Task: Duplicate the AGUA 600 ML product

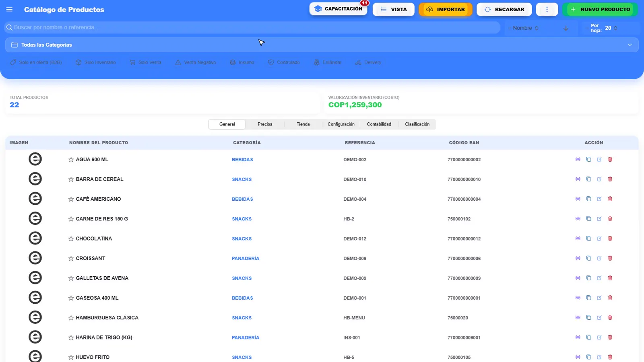Action: (588, 159)
